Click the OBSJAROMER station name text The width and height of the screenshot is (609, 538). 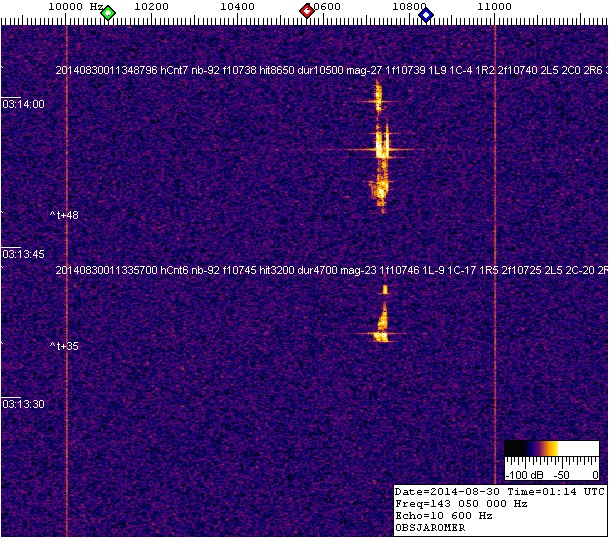click(431, 529)
